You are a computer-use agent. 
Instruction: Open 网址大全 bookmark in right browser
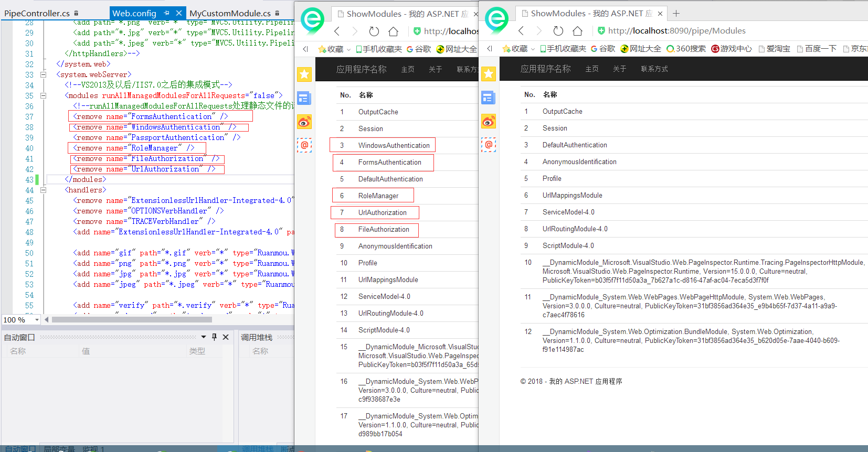[641, 49]
